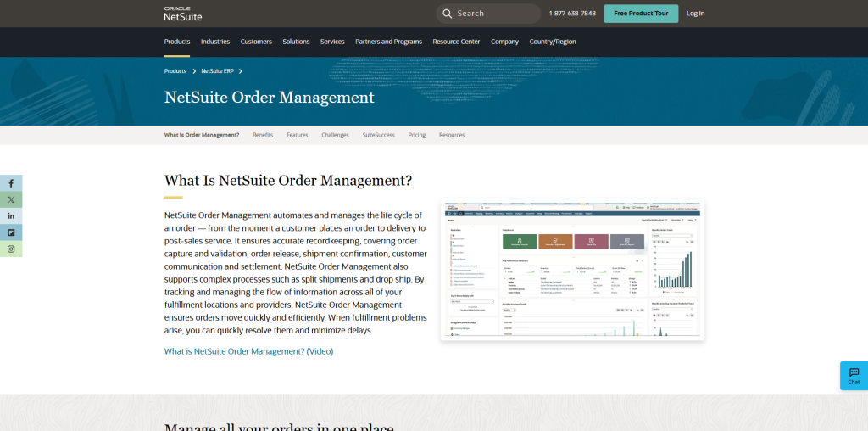Expand the Country/Region menu
This screenshot has width=868, height=431.
[x=553, y=42]
